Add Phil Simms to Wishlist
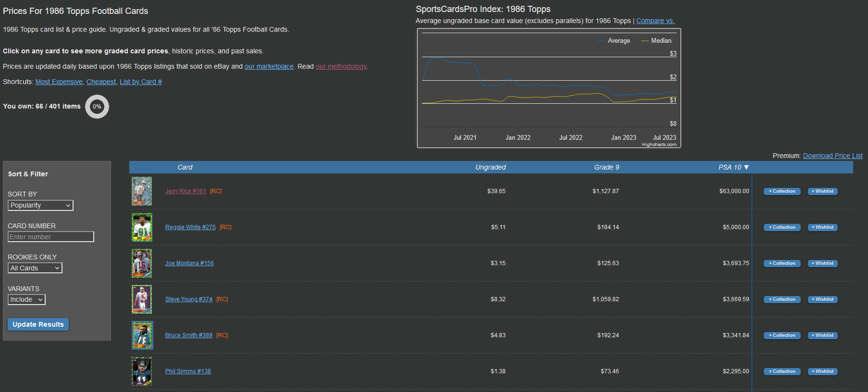 (x=822, y=371)
